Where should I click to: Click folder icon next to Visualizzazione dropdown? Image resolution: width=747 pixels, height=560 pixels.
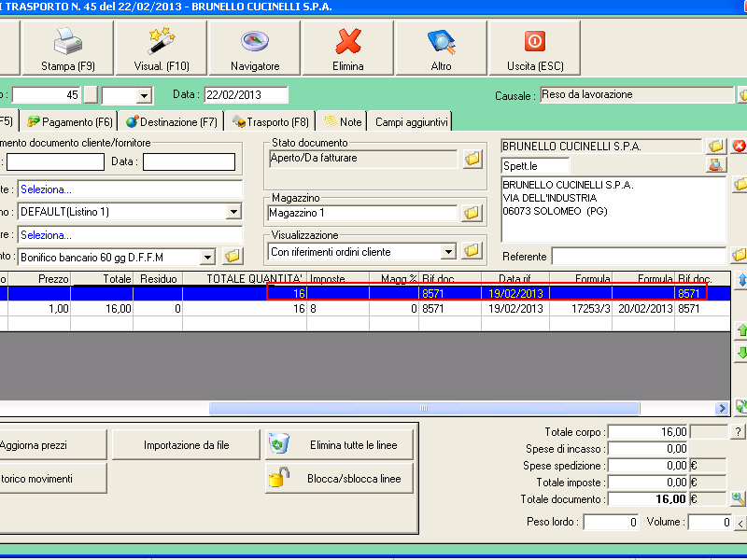[472, 250]
